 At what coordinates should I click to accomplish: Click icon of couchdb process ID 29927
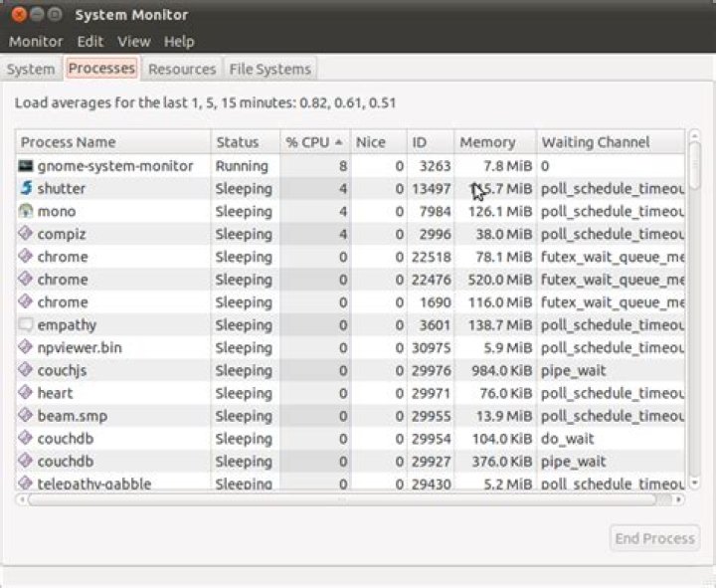pyautogui.click(x=26, y=461)
